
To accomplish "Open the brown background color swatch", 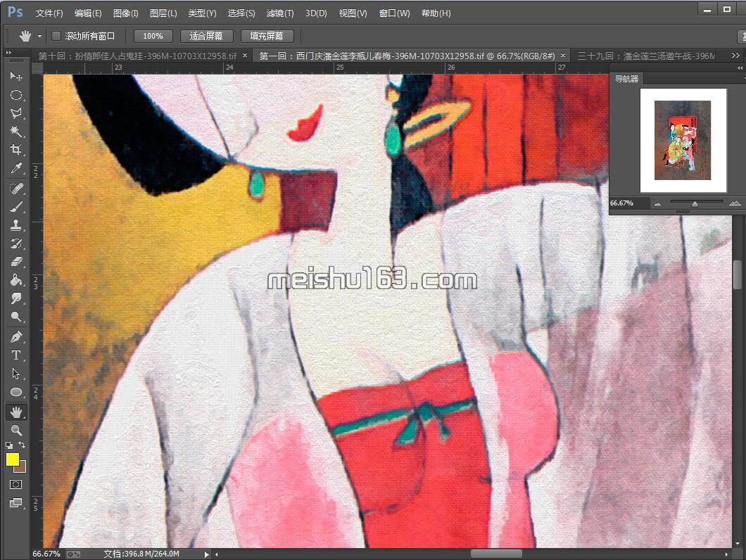I will 21,468.
